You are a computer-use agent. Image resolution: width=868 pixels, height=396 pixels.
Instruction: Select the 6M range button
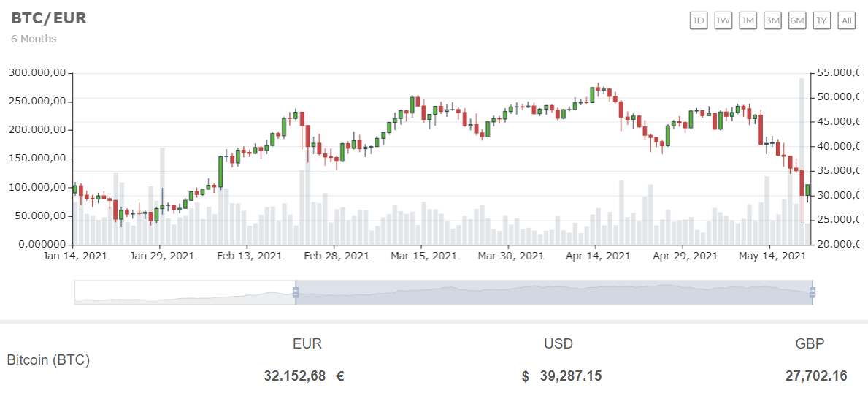click(797, 21)
